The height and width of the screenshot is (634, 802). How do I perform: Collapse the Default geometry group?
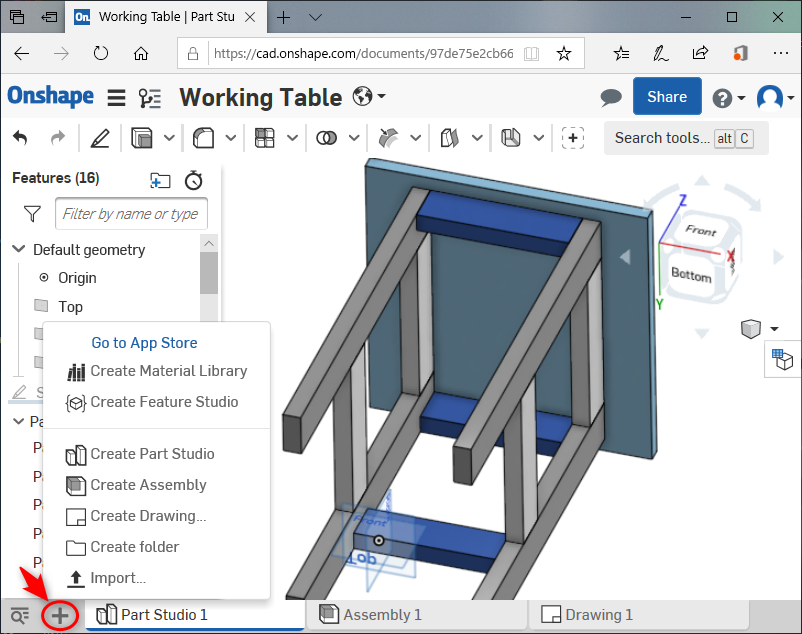coord(19,249)
